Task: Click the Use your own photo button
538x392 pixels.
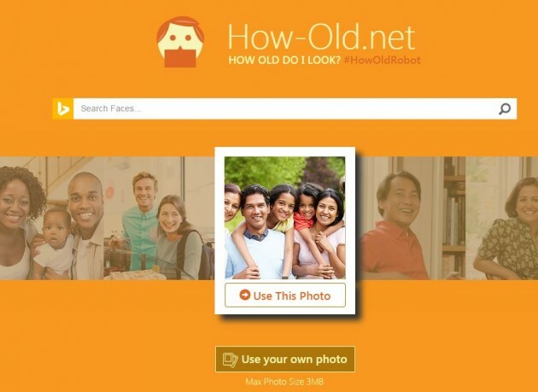Action: coord(285,359)
